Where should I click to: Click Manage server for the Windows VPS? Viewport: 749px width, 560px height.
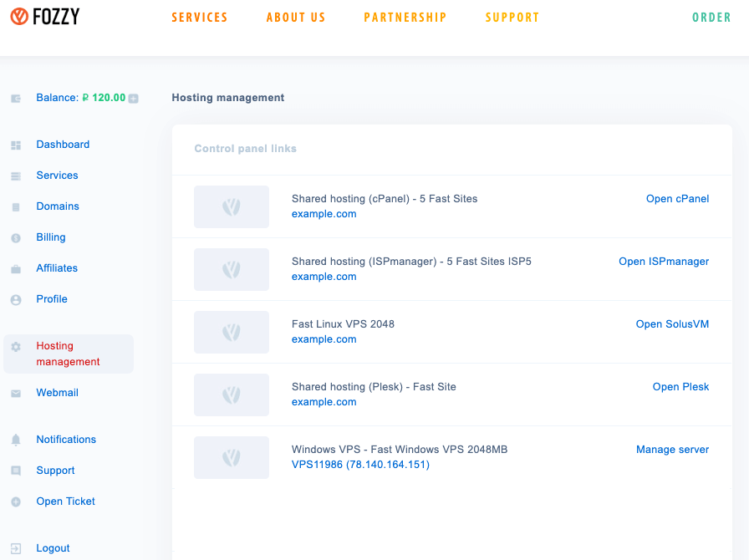(672, 450)
